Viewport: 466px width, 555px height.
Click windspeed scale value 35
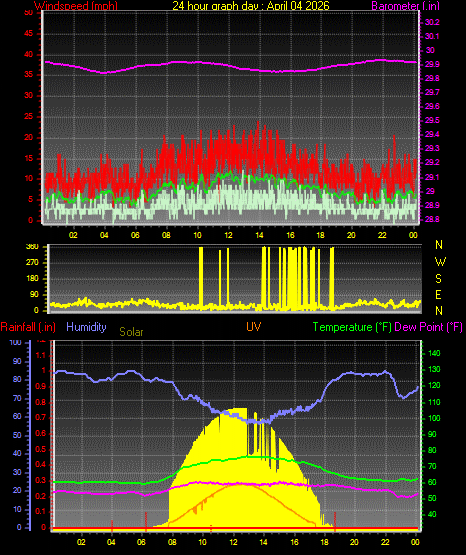28,75
